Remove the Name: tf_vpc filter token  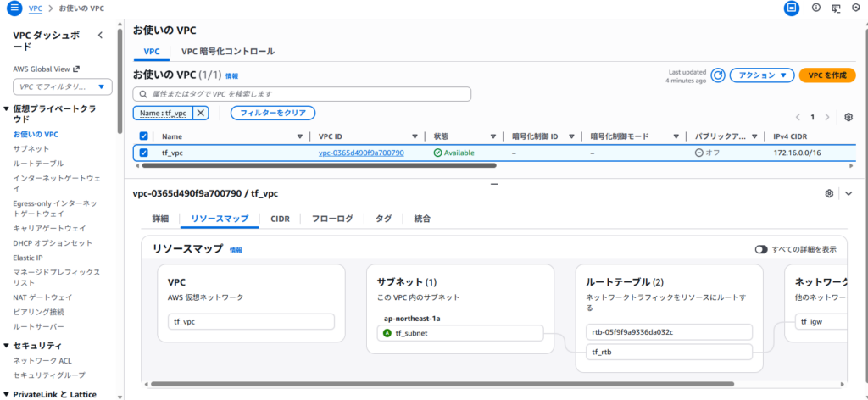tap(201, 113)
